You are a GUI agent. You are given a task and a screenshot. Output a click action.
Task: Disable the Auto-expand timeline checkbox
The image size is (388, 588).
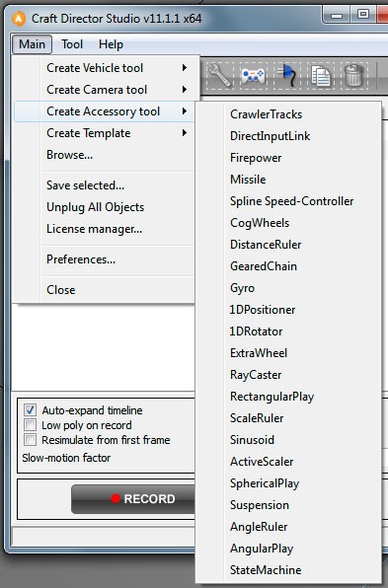click(x=30, y=409)
